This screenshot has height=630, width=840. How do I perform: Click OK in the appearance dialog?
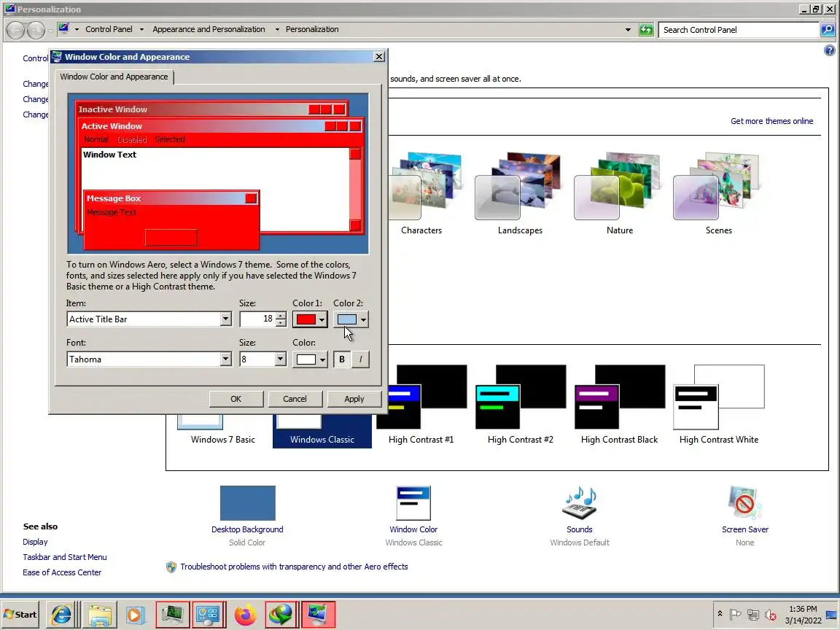pos(236,399)
